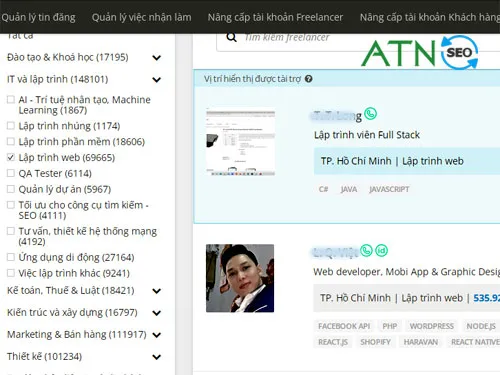Viewport: 500px width, 375px height.
Task: Click the green phone icon on Web developer profile
Action: pyautogui.click(x=366, y=250)
